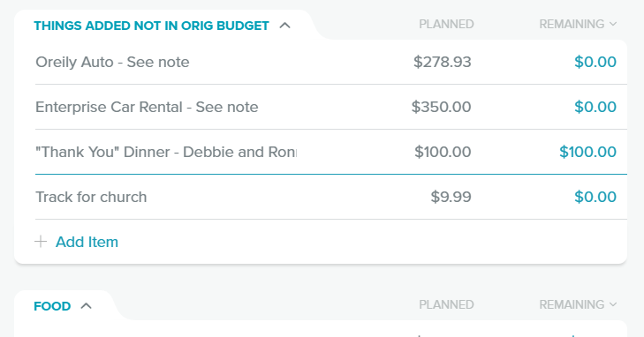Click the Food group title
644x337 pixels.
52,306
